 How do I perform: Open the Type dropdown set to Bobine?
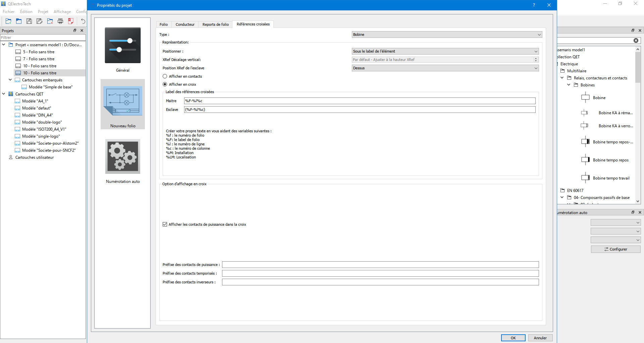coord(447,35)
